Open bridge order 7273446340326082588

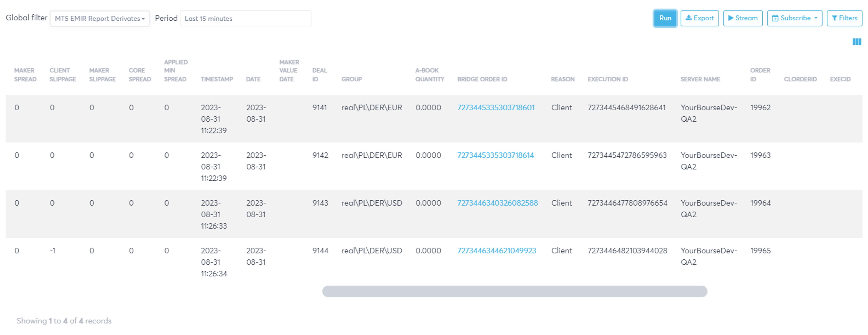497,203
